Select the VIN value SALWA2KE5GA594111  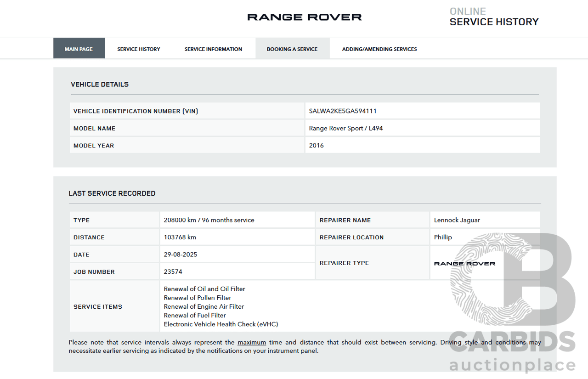pos(343,111)
